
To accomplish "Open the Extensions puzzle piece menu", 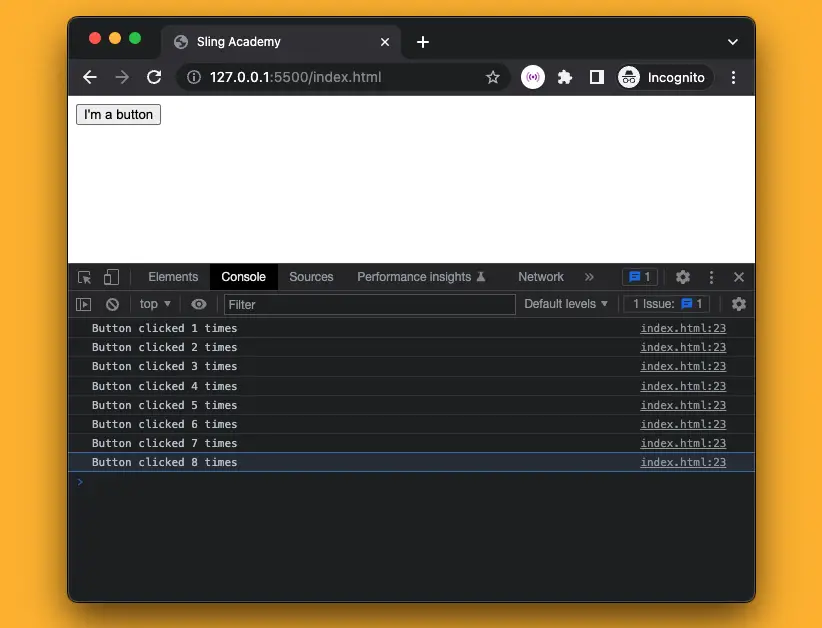I will point(565,78).
